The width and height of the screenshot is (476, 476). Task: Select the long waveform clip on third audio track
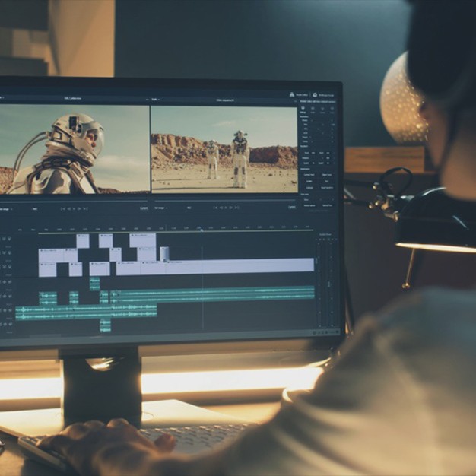(86, 313)
